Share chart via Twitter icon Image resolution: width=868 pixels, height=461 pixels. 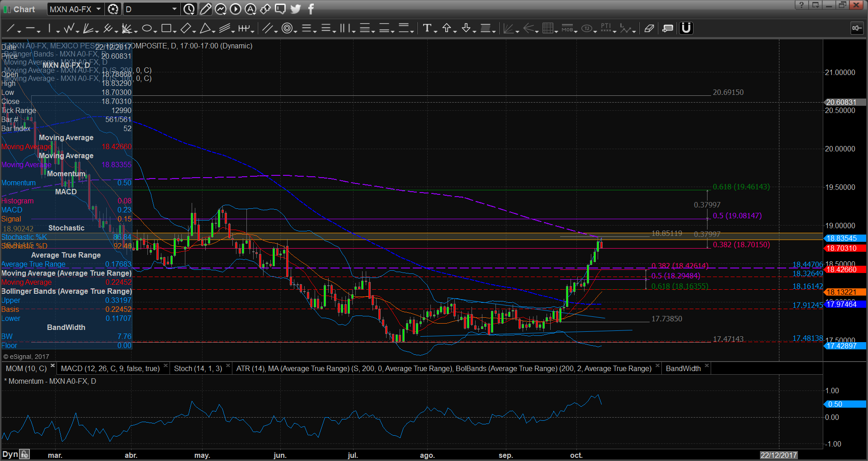(x=296, y=9)
